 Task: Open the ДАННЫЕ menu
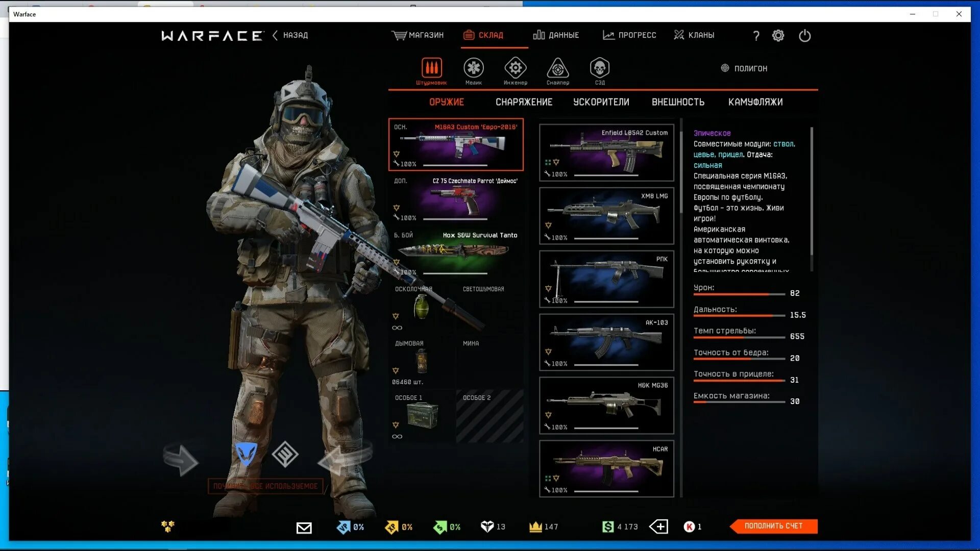point(556,35)
